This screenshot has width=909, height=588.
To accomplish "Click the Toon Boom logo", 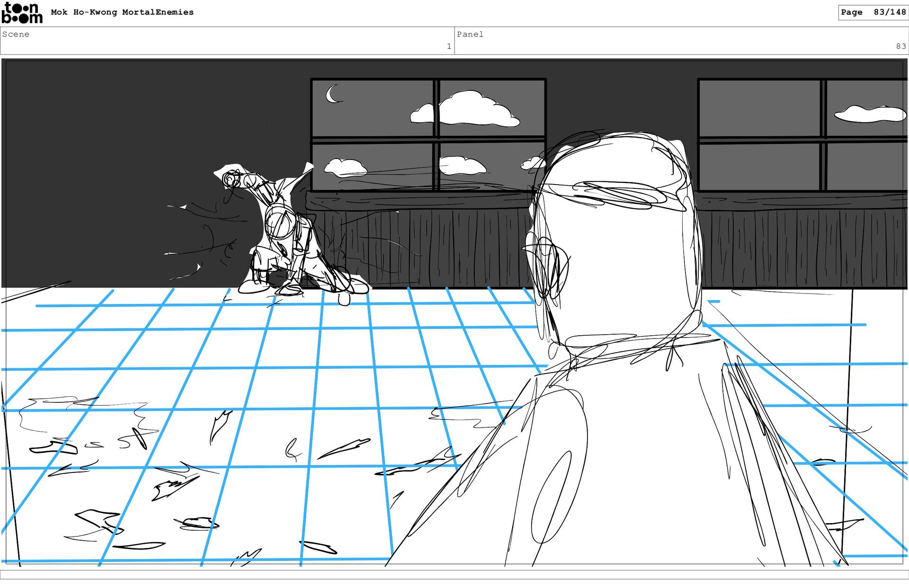I will (22, 13).
